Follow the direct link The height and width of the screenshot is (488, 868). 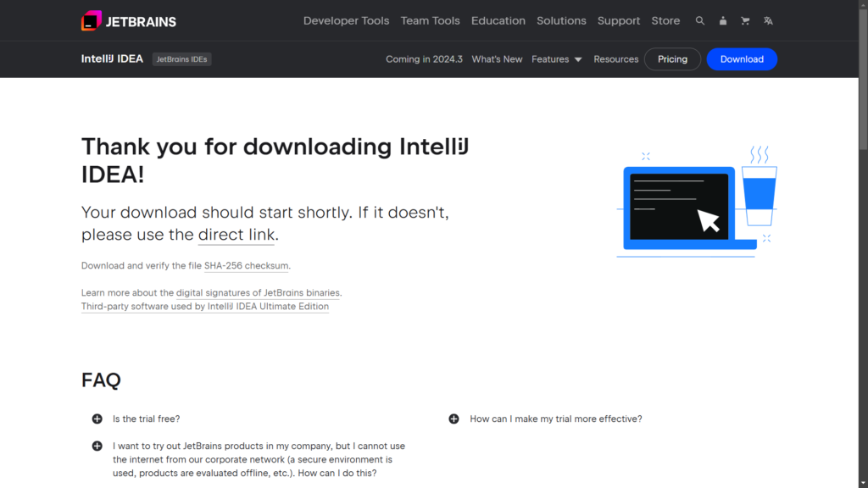pyautogui.click(x=236, y=235)
